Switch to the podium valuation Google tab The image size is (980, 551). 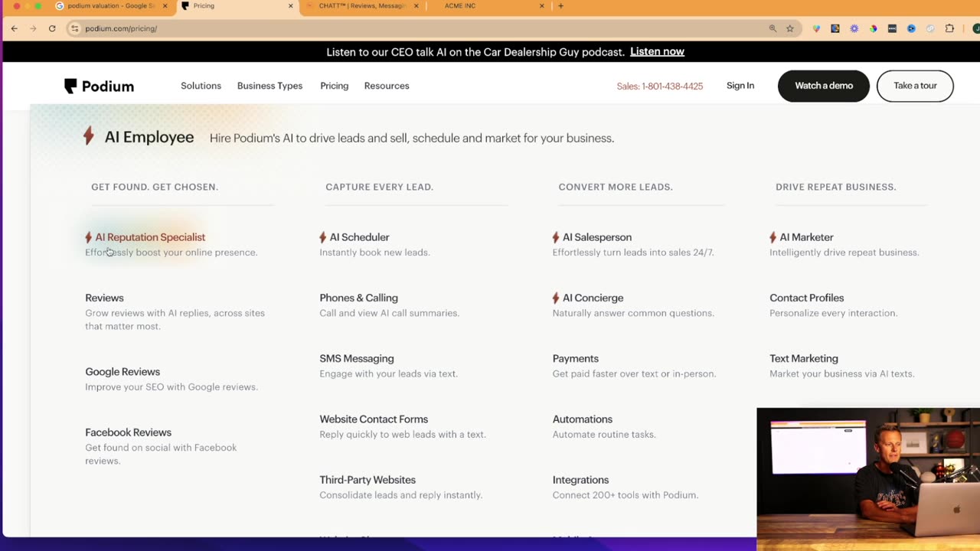[111, 6]
